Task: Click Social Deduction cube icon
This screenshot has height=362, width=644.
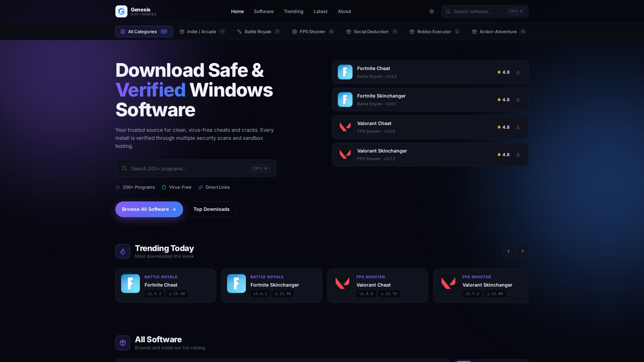Action: click(x=348, y=32)
